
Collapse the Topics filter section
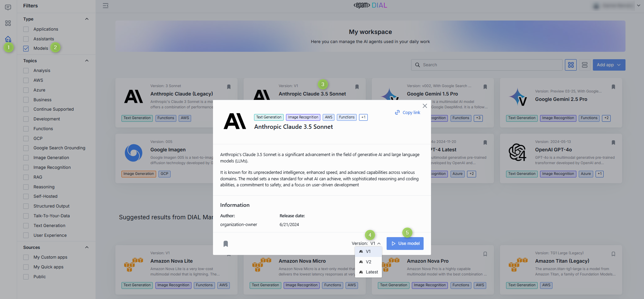87,61
